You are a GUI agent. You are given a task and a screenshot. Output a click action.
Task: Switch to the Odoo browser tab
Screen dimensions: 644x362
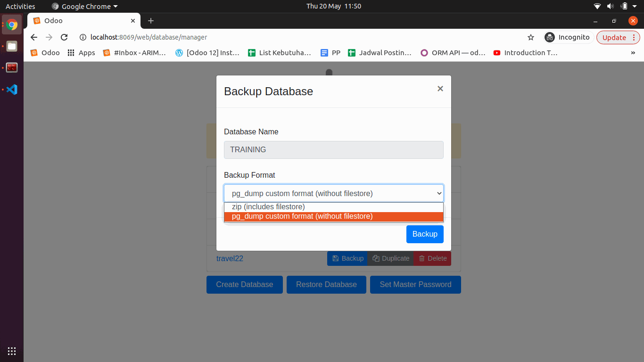[80, 21]
